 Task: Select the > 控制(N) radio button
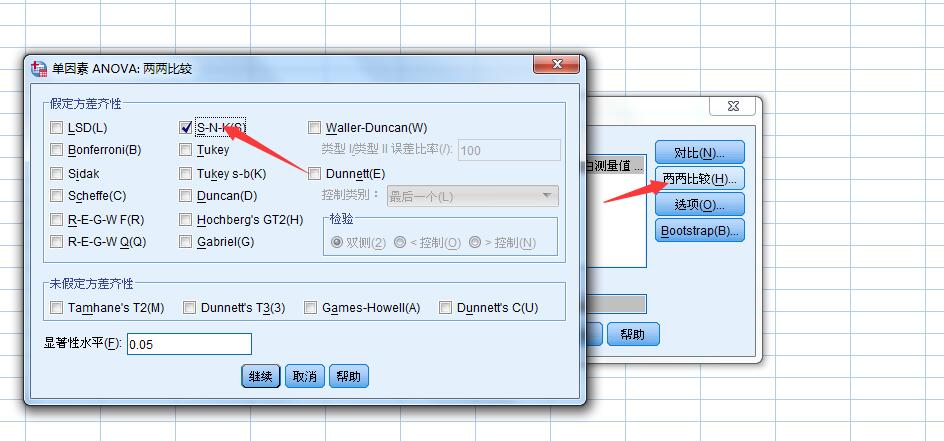pyautogui.click(x=475, y=242)
